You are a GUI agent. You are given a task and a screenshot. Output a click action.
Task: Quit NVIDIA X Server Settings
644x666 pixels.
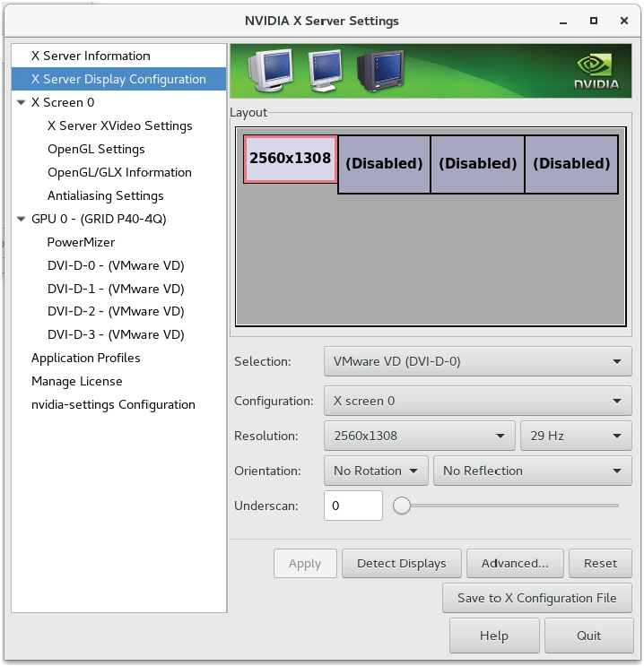pyautogui.click(x=588, y=636)
